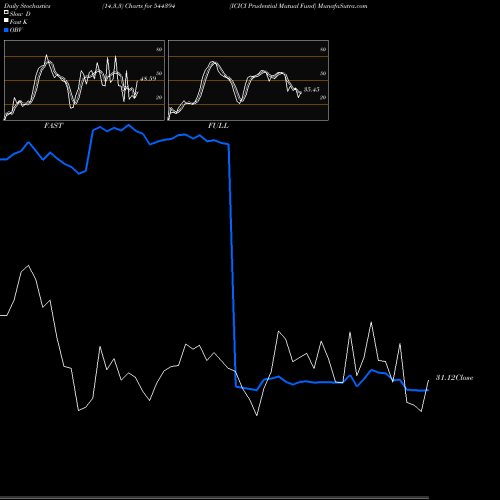Click the 35.45 value in FULL chart
This screenshot has width=500, height=500.
coord(312,89)
